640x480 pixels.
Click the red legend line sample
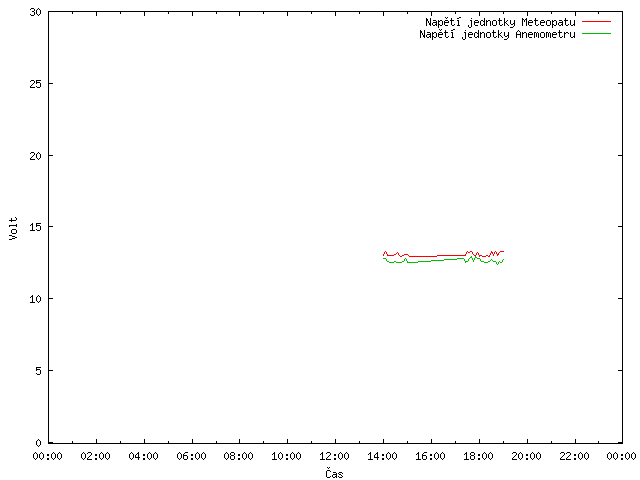coord(596,21)
